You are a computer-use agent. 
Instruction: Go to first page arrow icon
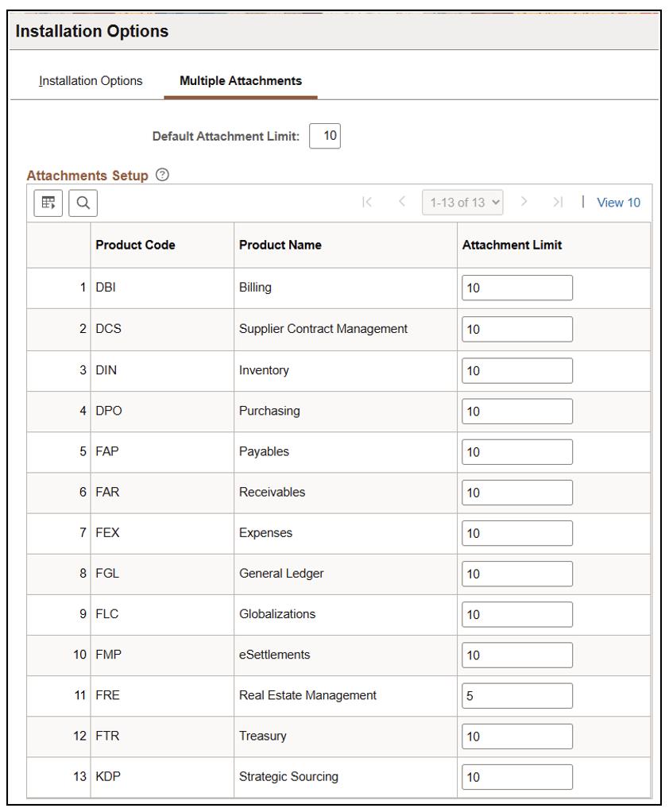[367, 202]
